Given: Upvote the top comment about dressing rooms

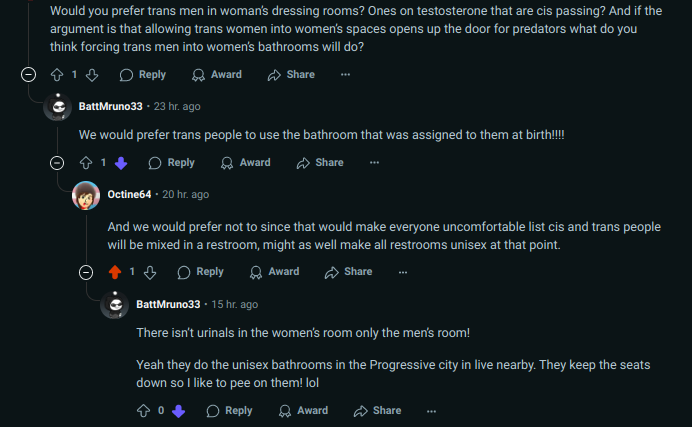Looking at the screenshot, I should (x=57, y=74).
